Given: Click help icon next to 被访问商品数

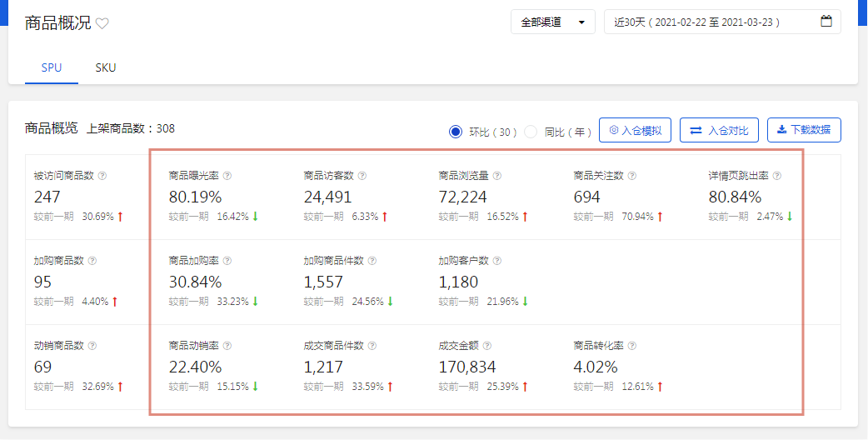Looking at the screenshot, I should click(102, 176).
